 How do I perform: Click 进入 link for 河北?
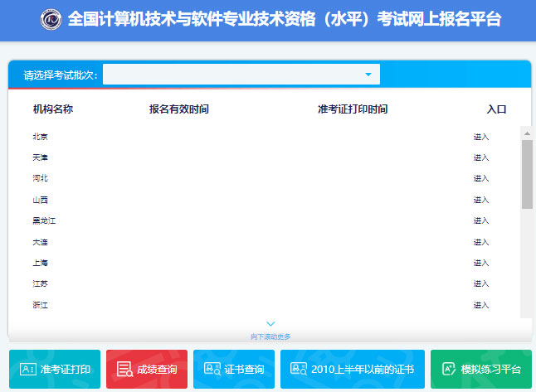481,178
